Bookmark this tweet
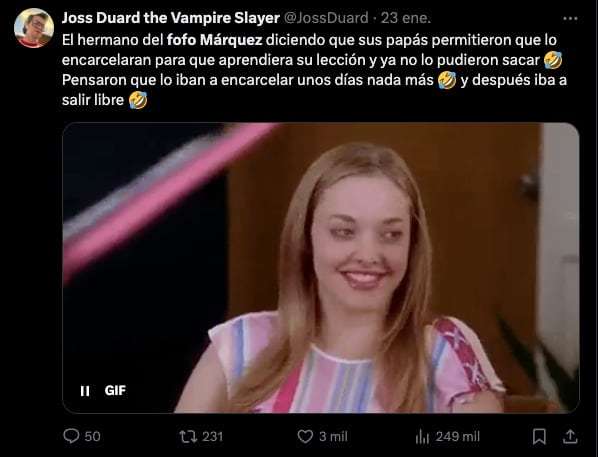Viewport: 598px width, 457px height. point(539,436)
